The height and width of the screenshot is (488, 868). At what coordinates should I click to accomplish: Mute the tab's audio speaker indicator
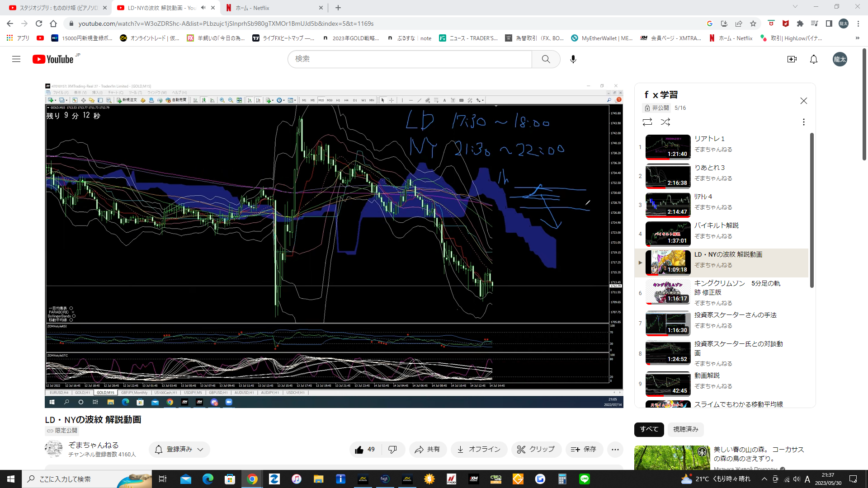tap(203, 8)
